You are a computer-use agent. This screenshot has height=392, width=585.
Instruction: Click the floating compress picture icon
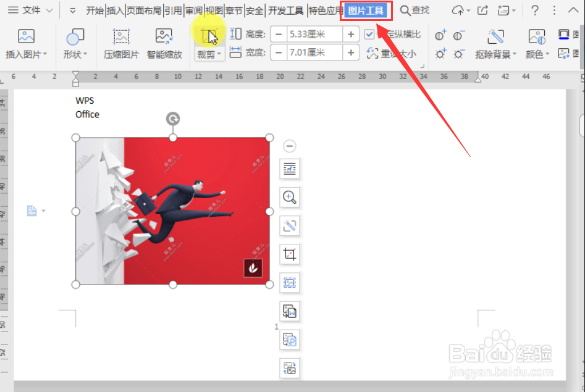coord(290,283)
